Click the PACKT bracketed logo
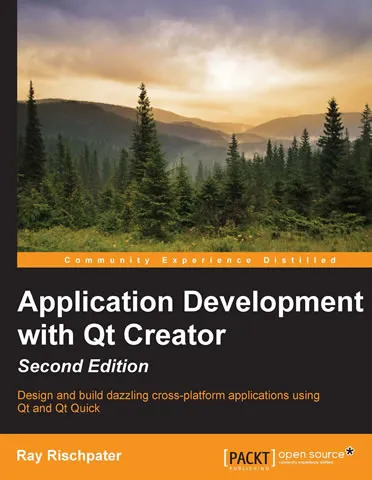The height and width of the screenshot is (480, 372). 250,458
